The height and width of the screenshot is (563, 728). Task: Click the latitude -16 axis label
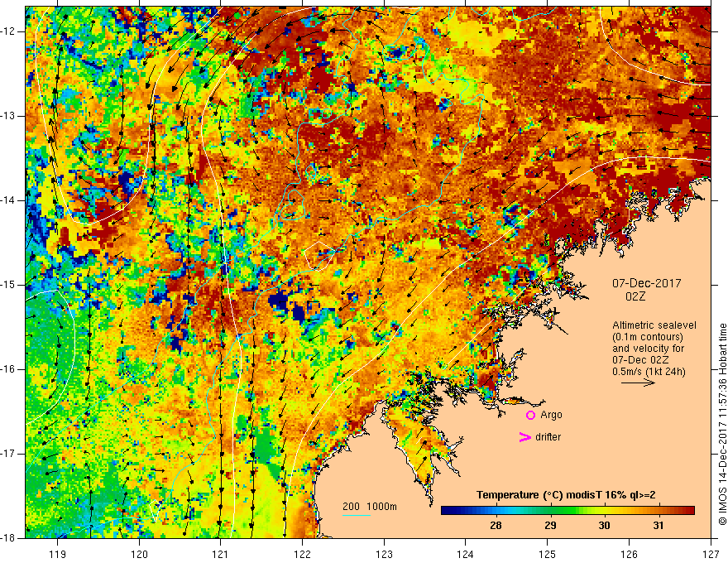(x=9, y=370)
